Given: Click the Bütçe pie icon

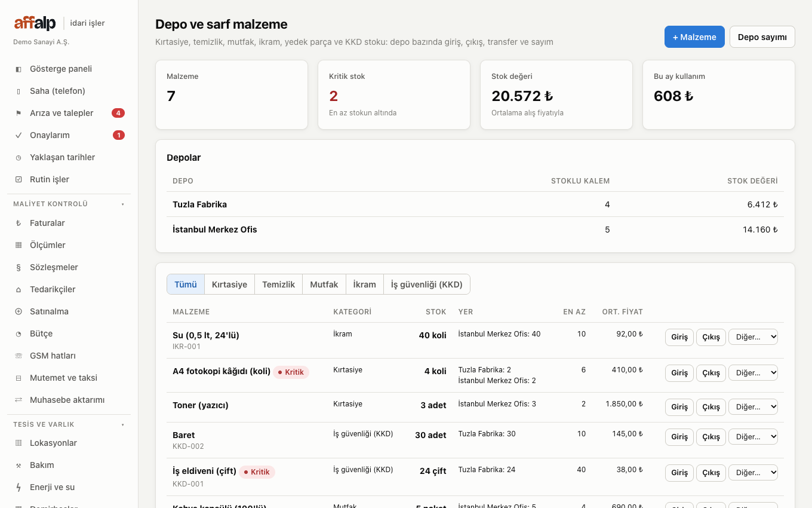Looking at the screenshot, I should click(19, 334).
